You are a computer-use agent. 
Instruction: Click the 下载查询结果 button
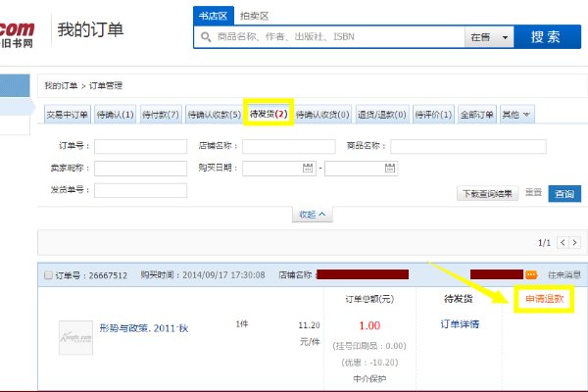[x=487, y=194]
